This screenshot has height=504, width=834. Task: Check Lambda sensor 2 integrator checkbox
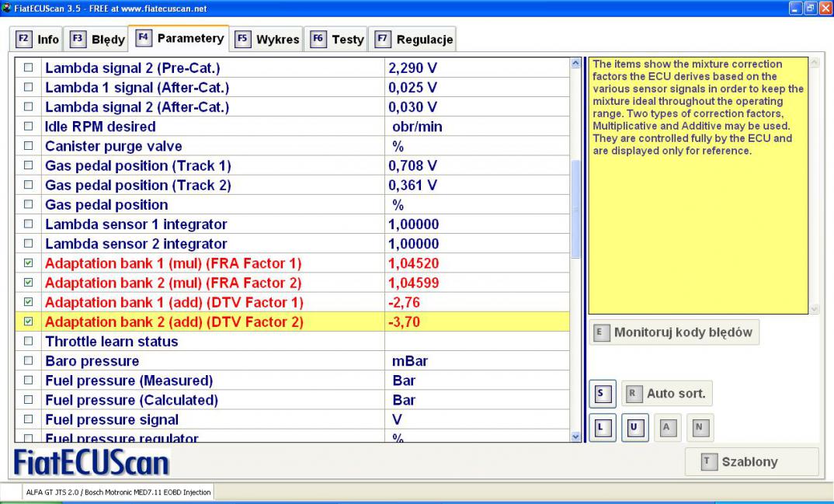click(28, 244)
